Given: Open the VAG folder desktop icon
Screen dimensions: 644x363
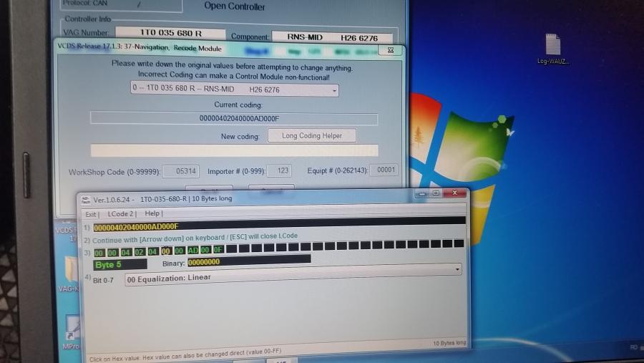Looking at the screenshot, I should [70, 271].
